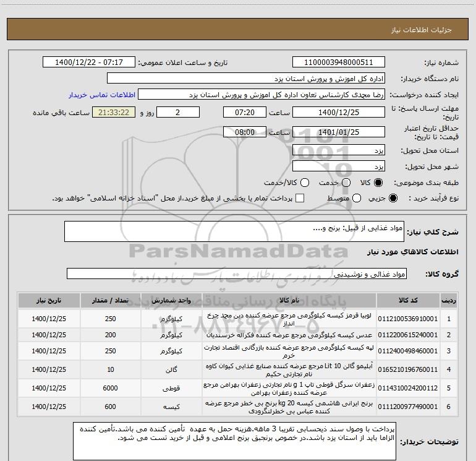This screenshot has width=476, height=461.
Task: Click quantity 6000 in the saffron row
Action: (111, 388)
